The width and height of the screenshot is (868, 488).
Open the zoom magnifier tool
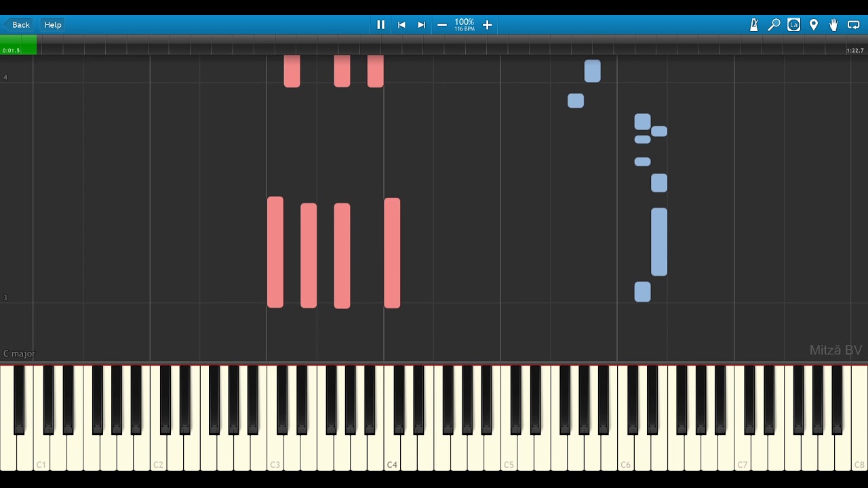pos(774,24)
